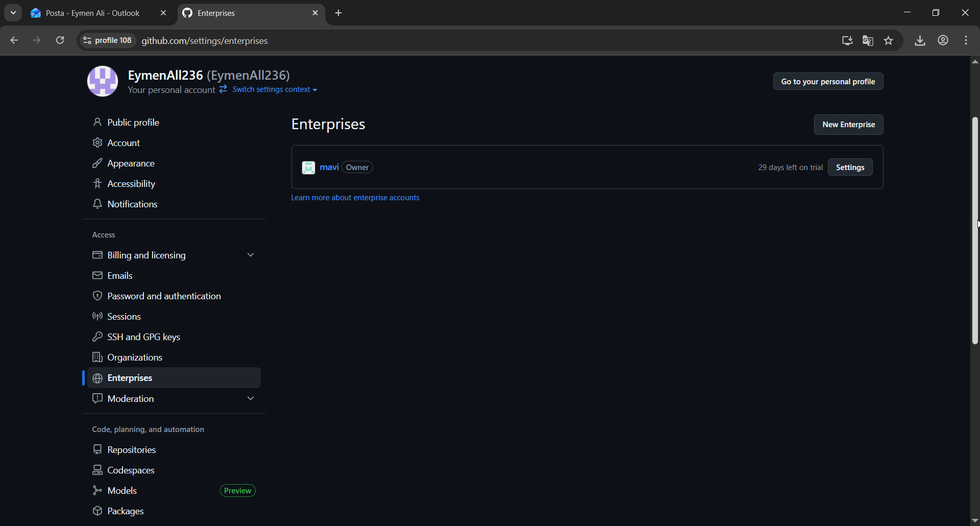Click the Organizations building icon
This screenshot has width=980, height=526.
point(97,357)
